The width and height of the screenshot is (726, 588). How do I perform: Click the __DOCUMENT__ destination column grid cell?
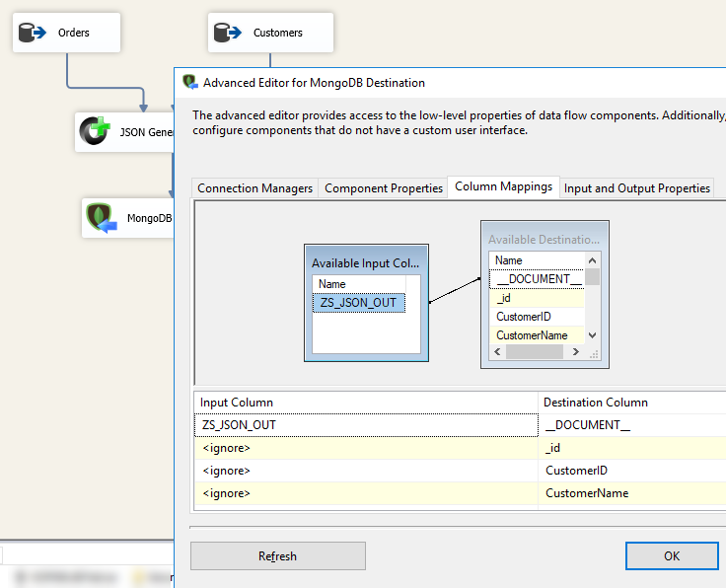click(x=632, y=425)
